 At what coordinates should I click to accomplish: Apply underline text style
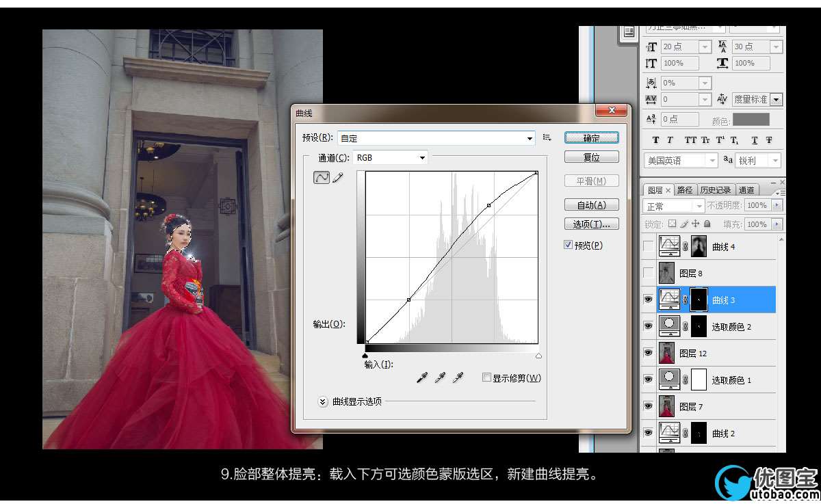point(754,140)
